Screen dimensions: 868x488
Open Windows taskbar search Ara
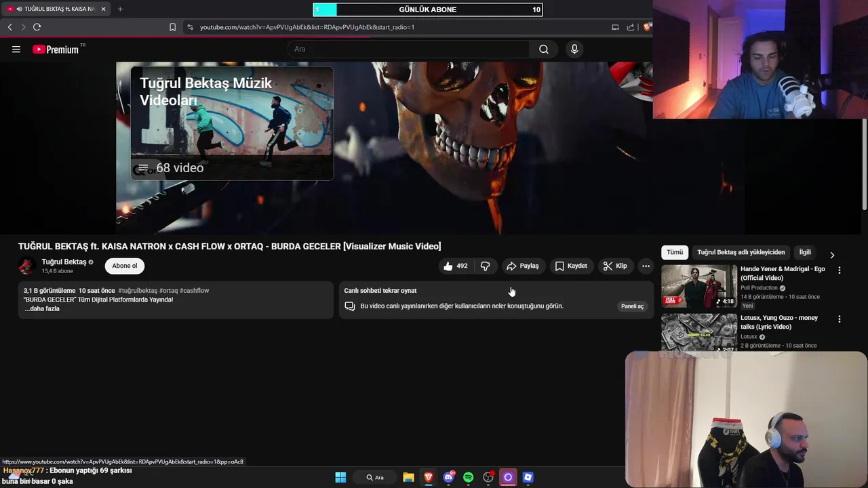pyautogui.click(x=375, y=477)
